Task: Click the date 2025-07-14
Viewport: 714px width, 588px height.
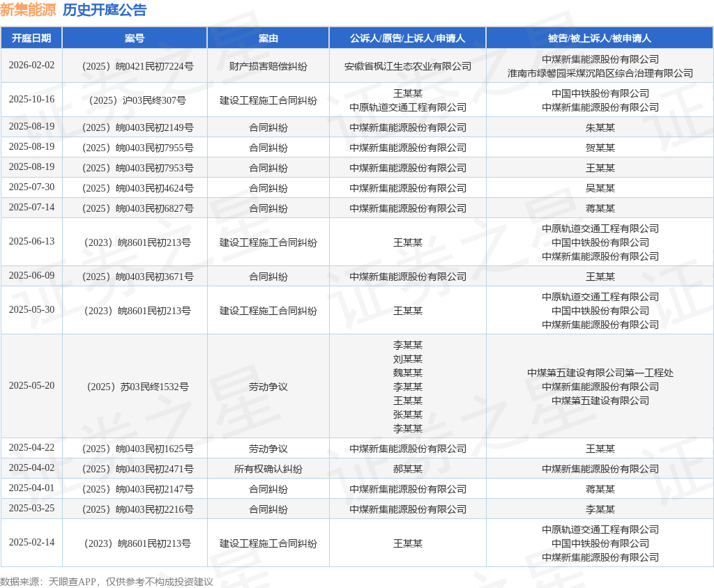Action: pos(31,207)
